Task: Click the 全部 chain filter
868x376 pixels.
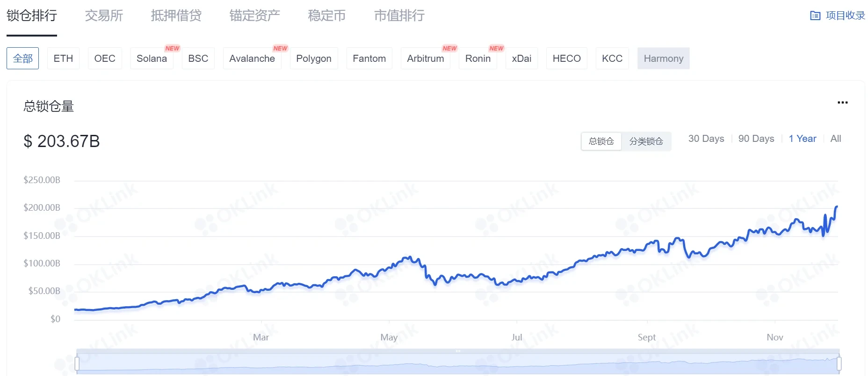Action: [x=23, y=59]
